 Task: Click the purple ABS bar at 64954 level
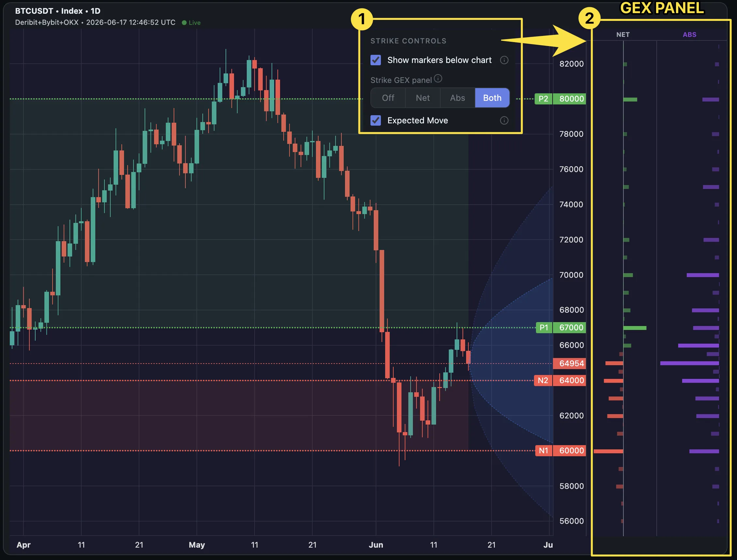[689, 363]
